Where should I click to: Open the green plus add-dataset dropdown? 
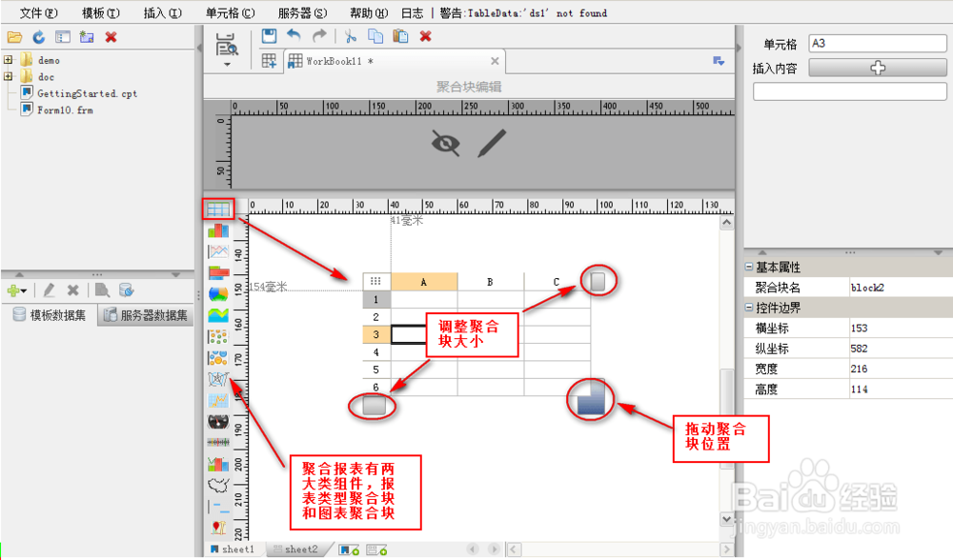point(17,290)
